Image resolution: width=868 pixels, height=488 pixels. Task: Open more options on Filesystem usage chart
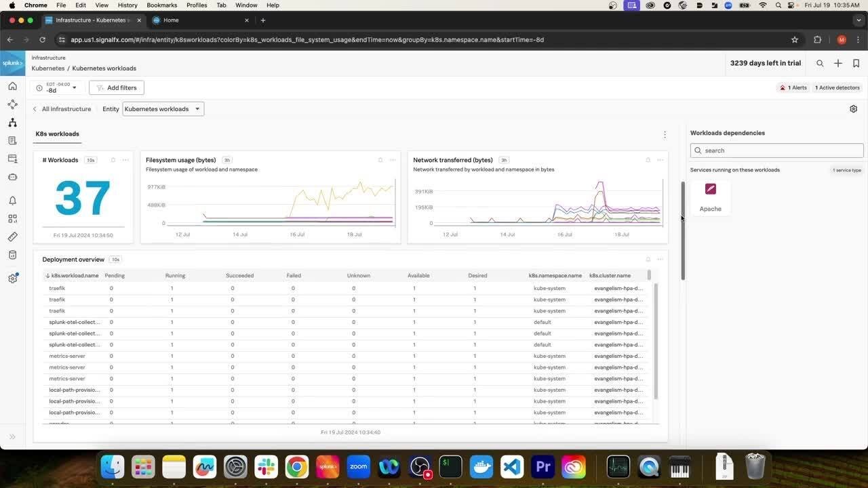[x=393, y=160]
